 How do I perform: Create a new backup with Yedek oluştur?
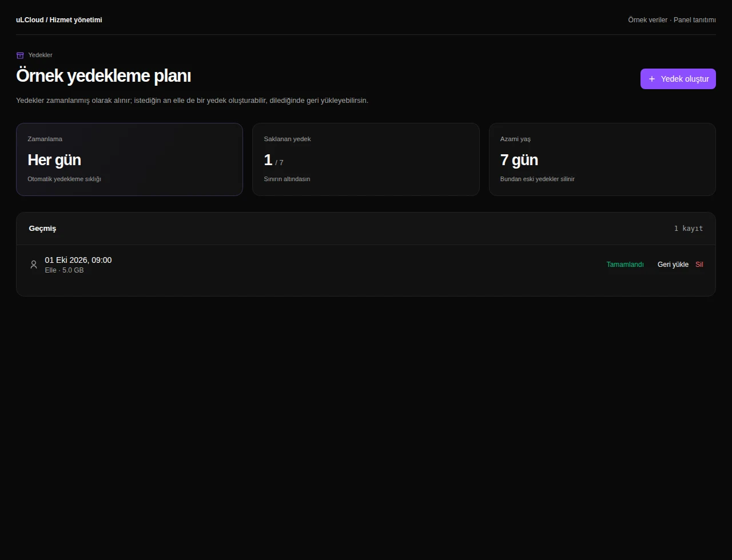click(678, 79)
